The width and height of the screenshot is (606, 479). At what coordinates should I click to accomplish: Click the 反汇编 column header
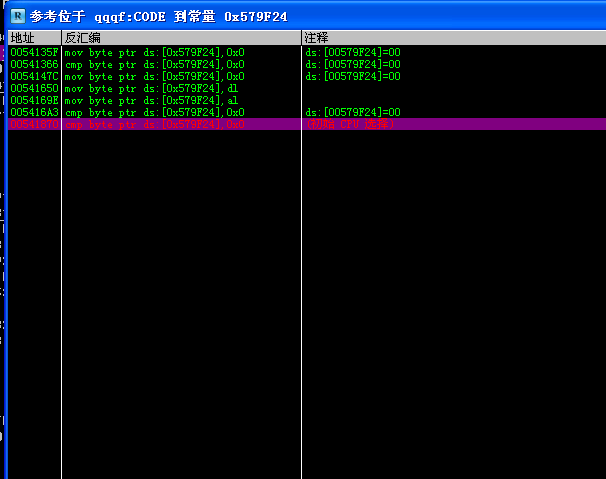point(181,38)
